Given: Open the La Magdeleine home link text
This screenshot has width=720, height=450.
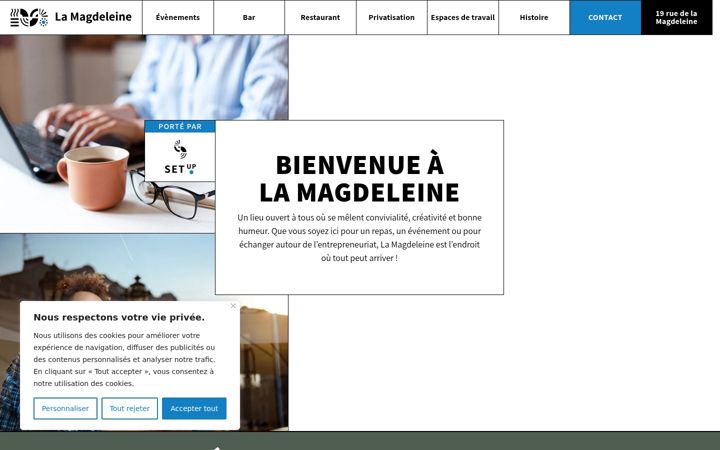Looking at the screenshot, I should pyautogui.click(x=93, y=17).
